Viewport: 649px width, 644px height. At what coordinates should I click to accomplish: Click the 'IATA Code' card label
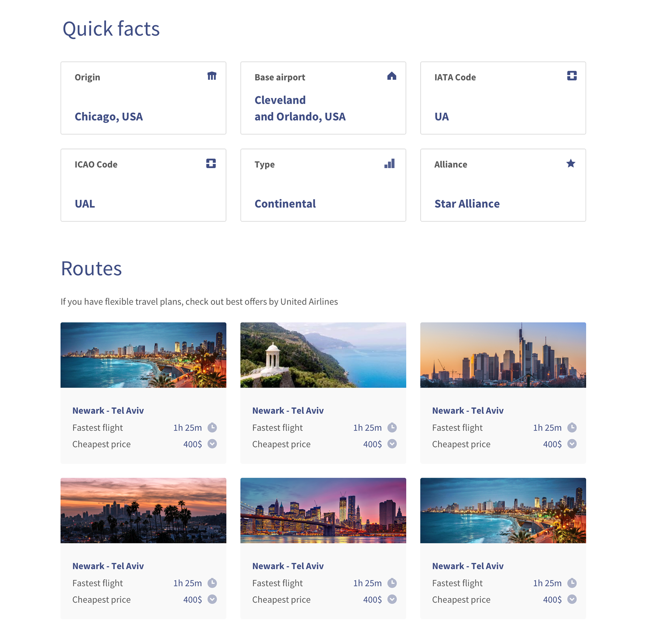[x=455, y=77]
